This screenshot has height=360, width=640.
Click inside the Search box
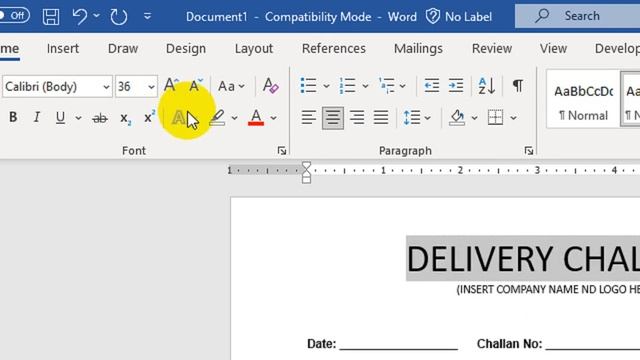point(578,16)
